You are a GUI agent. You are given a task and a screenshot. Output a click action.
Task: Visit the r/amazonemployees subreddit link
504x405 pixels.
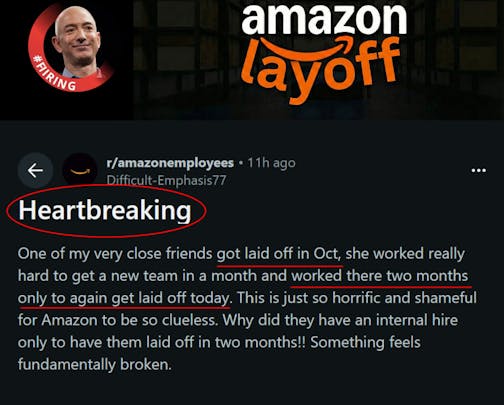click(x=170, y=163)
